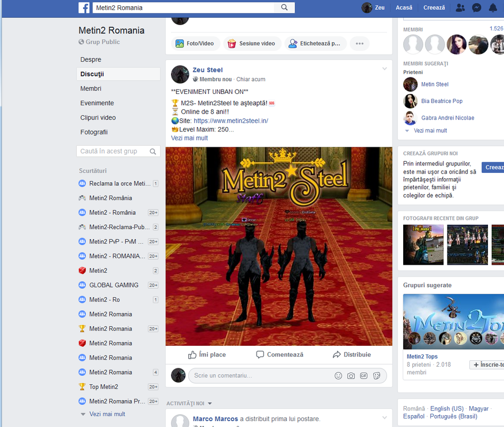The image size is (504, 427).
Task: Click Bia Beatrice Pop suggested friend
Action: [x=442, y=101]
